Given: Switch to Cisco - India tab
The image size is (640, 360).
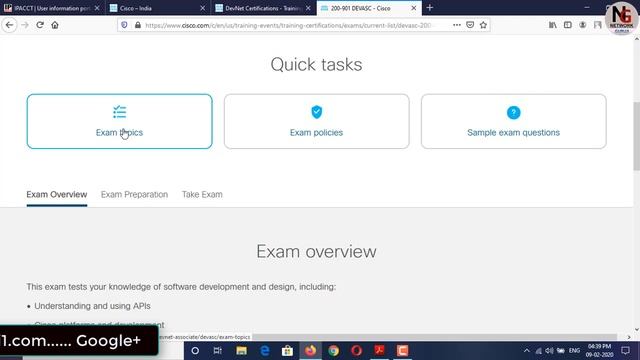Looking at the screenshot, I should click(x=158, y=8).
